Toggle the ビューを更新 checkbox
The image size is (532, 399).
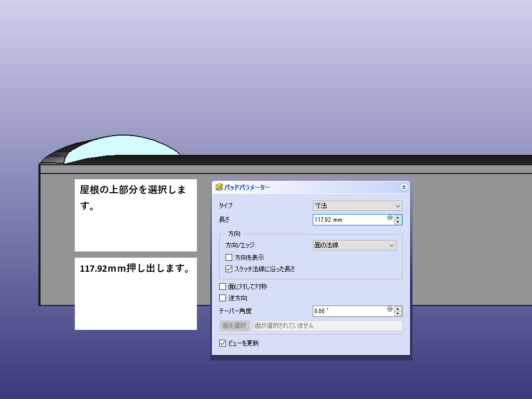[223, 343]
